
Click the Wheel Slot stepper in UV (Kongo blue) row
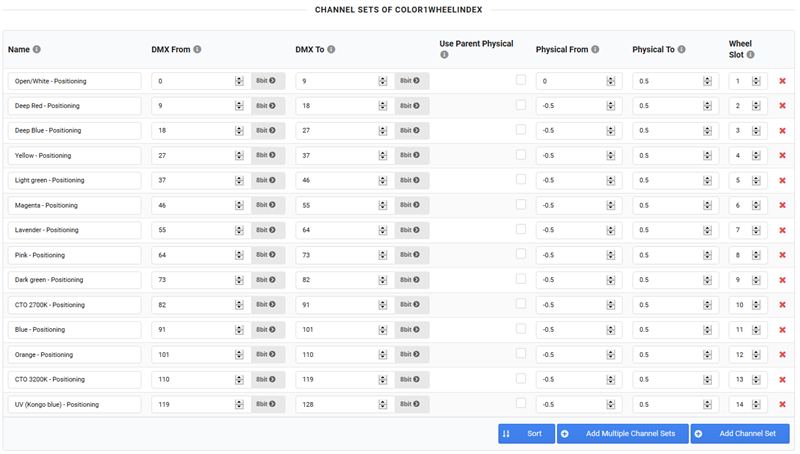tap(756, 405)
